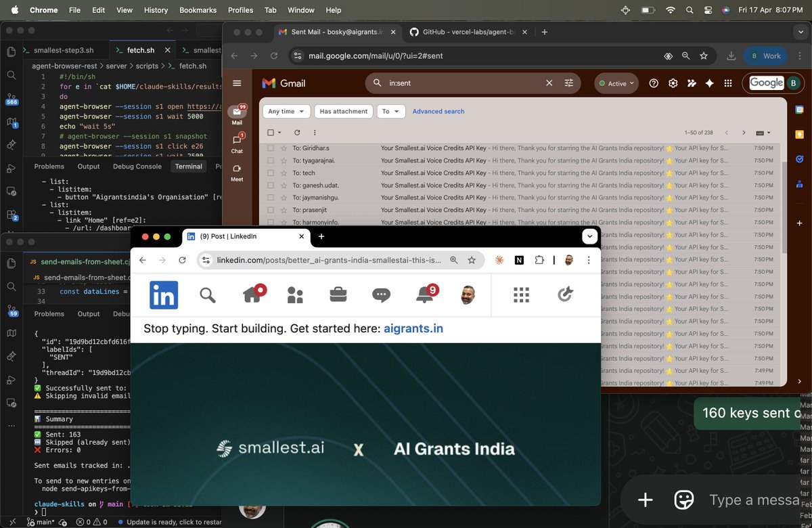Viewport: 812px width, 528px height.
Task: Open new tab in LinkedIn window
Action: (x=321, y=236)
